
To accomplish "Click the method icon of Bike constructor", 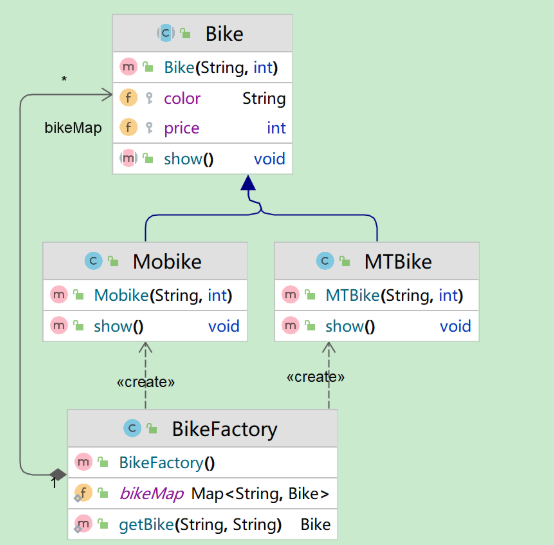I will tap(128, 67).
